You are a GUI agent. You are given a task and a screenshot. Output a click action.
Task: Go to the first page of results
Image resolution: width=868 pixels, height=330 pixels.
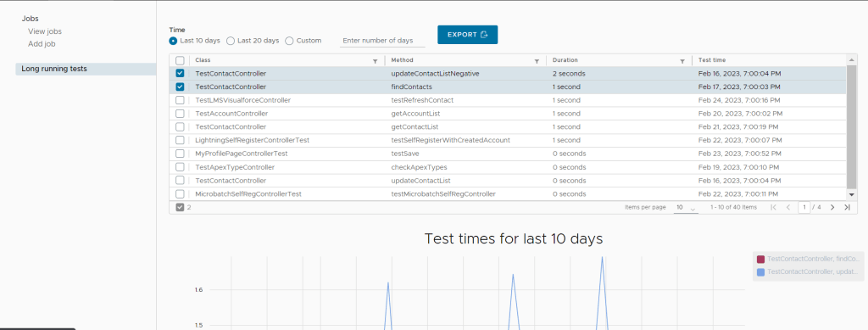773,207
